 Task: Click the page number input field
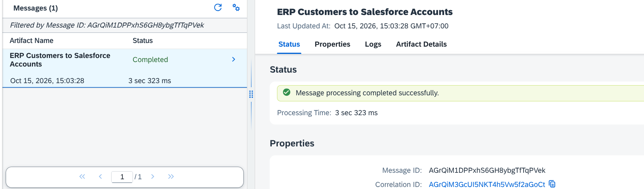[122, 177]
